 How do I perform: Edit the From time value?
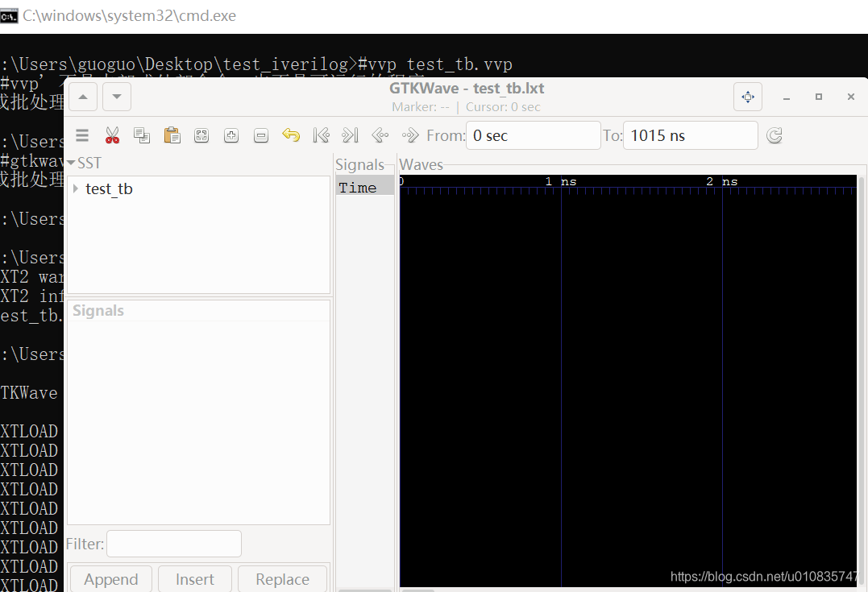[533, 135]
